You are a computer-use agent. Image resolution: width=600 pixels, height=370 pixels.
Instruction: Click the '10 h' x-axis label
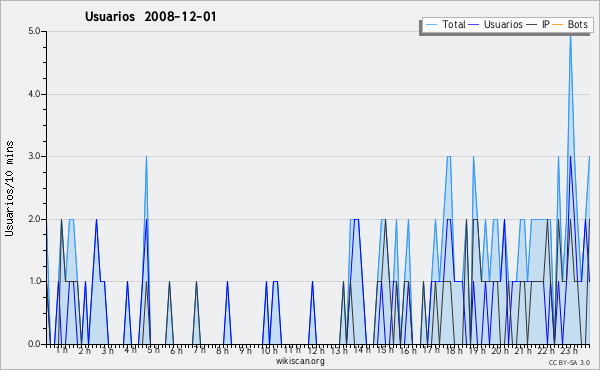269,350
